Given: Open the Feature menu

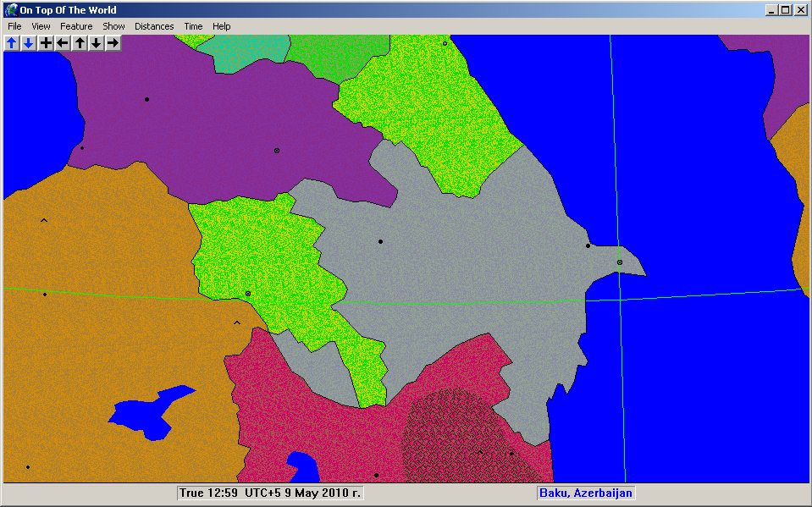Looking at the screenshot, I should (x=76, y=26).
